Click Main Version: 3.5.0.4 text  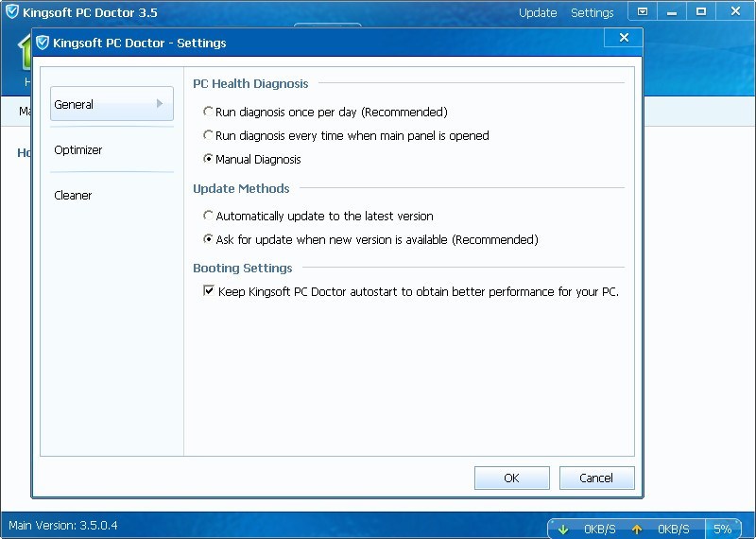pos(62,526)
